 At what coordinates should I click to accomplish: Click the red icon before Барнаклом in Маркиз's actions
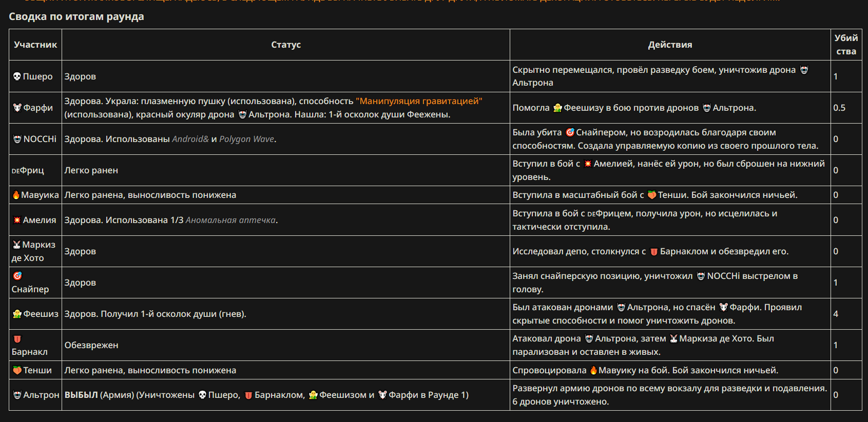654,252
